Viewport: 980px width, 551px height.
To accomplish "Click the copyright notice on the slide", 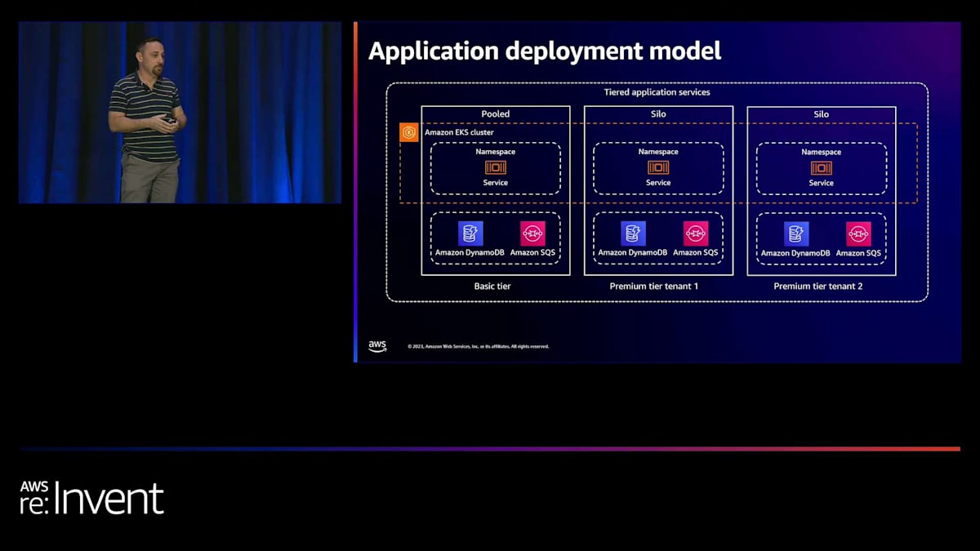I will [478, 346].
